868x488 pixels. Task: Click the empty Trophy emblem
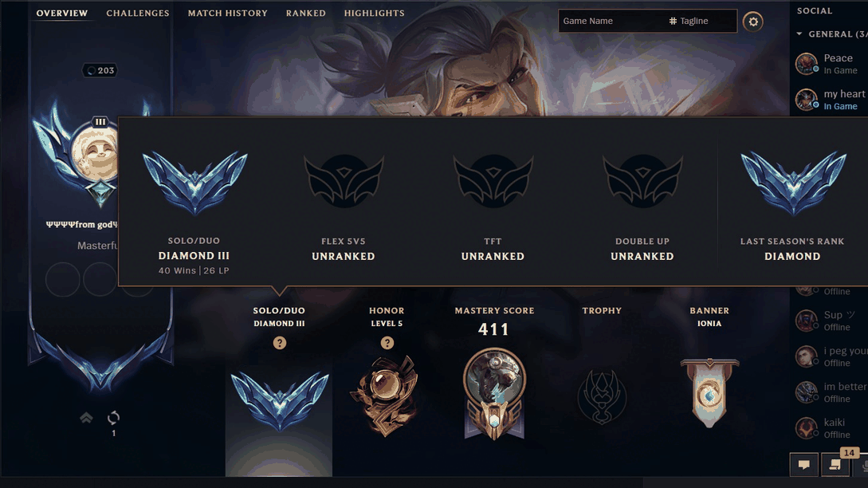(x=602, y=396)
